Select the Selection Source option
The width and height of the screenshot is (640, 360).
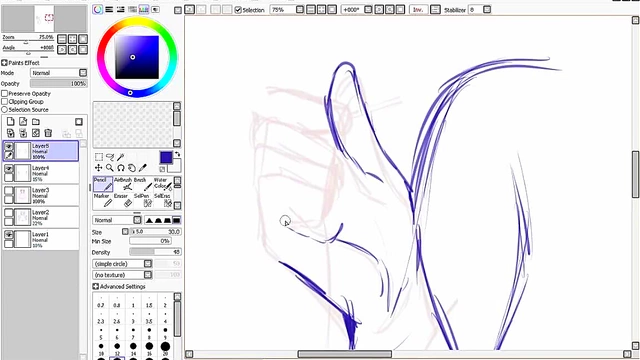point(4,110)
